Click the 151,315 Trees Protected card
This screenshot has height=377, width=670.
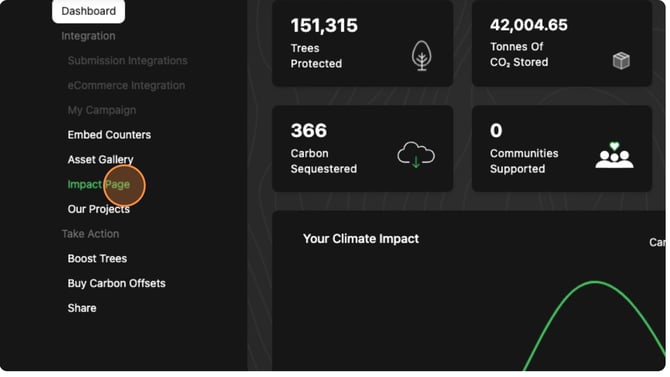(x=362, y=44)
